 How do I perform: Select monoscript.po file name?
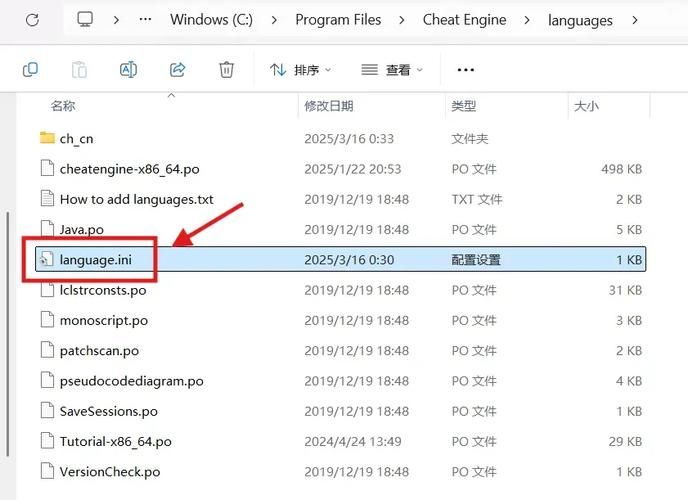104,321
